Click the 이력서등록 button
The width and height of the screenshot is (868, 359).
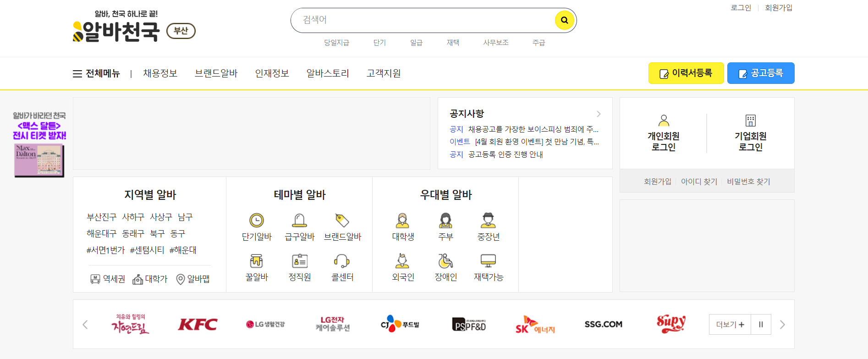coord(686,73)
